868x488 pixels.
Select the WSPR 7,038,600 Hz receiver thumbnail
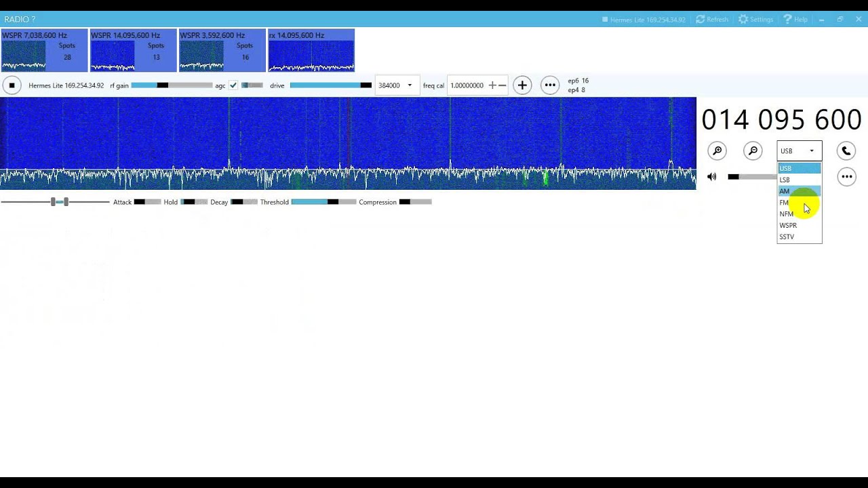pos(44,50)
